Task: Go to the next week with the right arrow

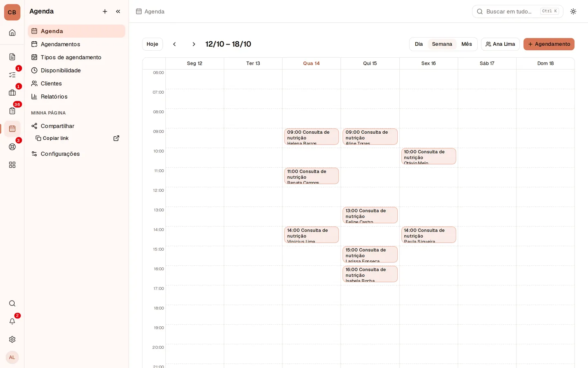Action: 194,44
